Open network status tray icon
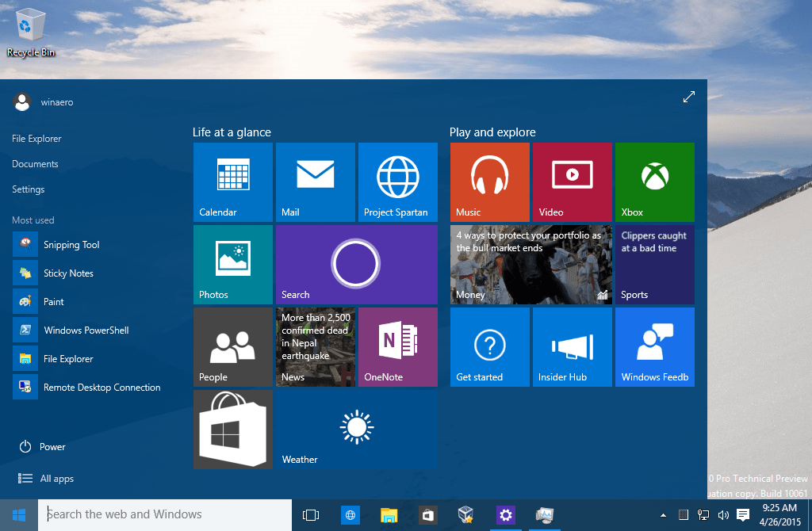Viewport: 812px width, 531px height. tap(703, 515)
